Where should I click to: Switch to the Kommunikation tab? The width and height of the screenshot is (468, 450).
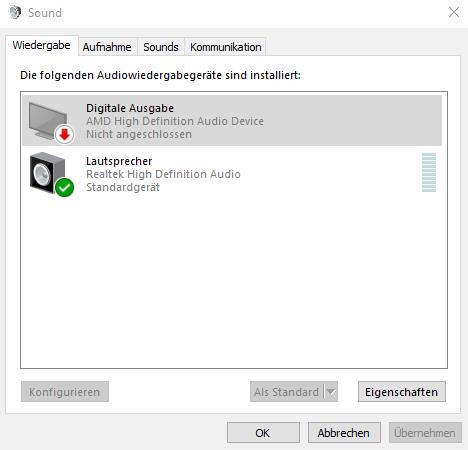coord(226,47)
